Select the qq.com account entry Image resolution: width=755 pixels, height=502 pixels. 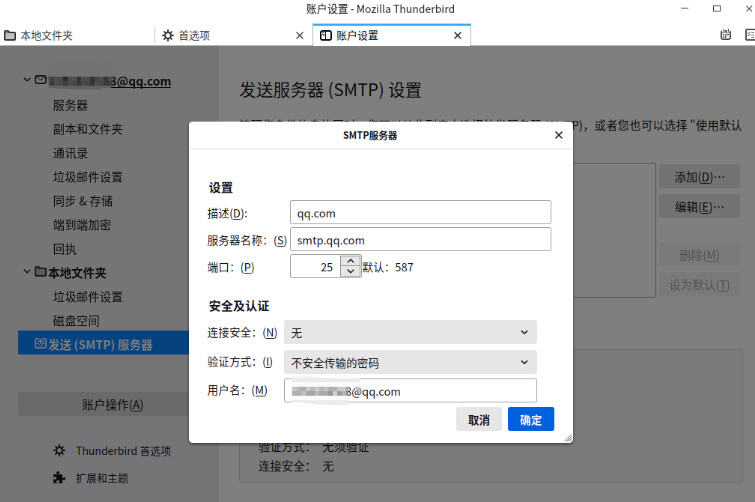[110, 81]
